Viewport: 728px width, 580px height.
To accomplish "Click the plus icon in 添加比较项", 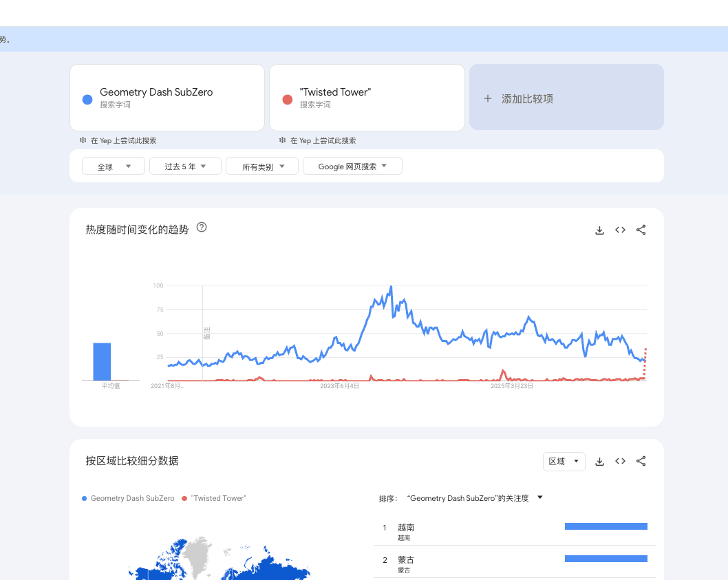I will tap(487, 98).
